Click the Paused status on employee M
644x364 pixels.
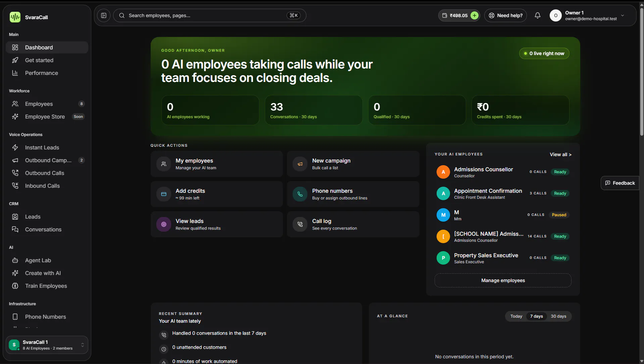pyautogui.click(x=559, y=215)
